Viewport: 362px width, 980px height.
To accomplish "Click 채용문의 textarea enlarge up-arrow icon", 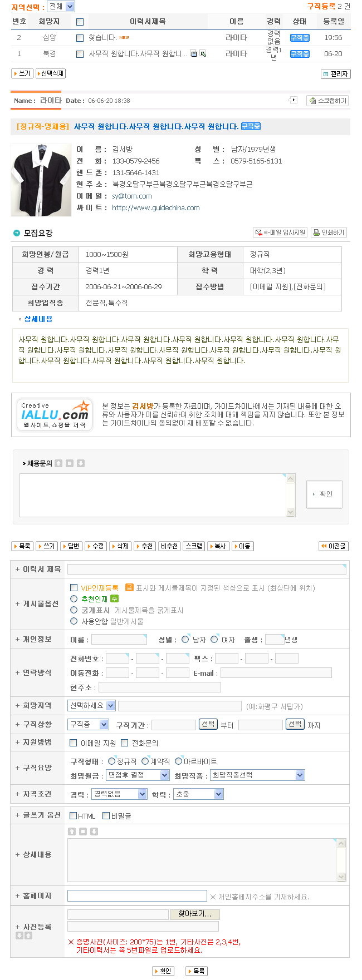I will tap(58, 463).
